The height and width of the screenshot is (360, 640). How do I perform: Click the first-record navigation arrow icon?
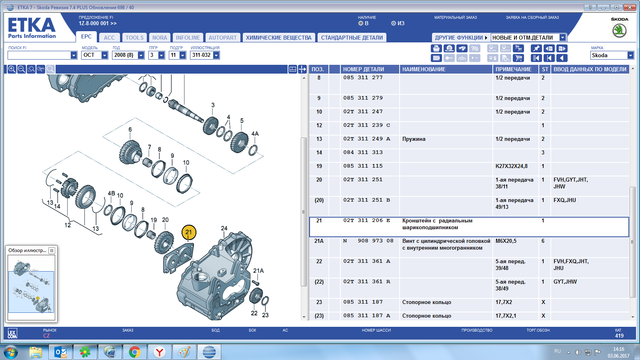pos(536,58)
